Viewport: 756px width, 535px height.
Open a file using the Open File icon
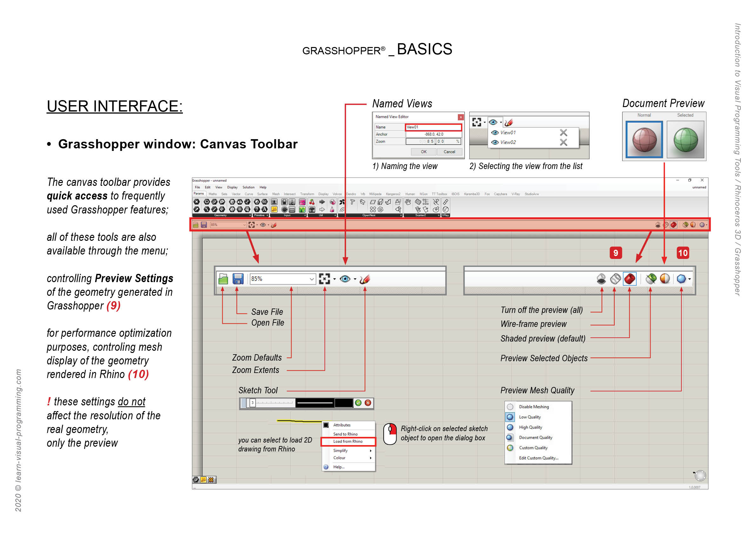click(x=223, y=279)
